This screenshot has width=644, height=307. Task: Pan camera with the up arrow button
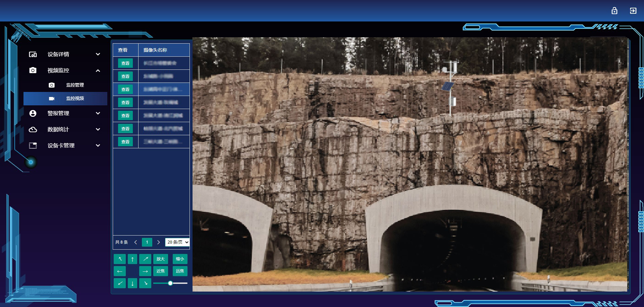[132, 259]
